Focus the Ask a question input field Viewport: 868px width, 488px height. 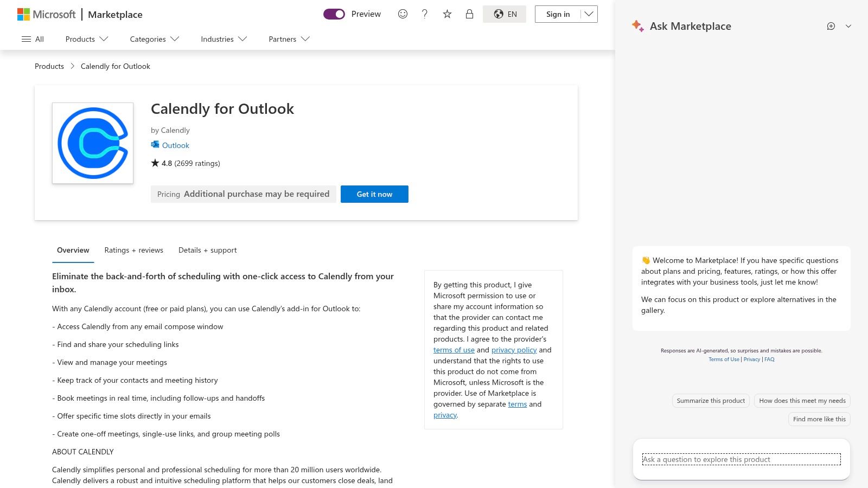pos(742,459)
